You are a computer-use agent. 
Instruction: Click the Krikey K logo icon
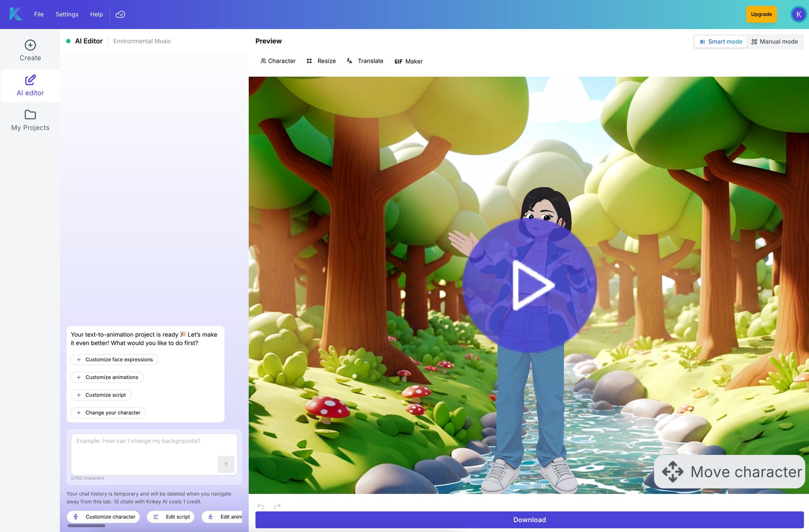15,14
